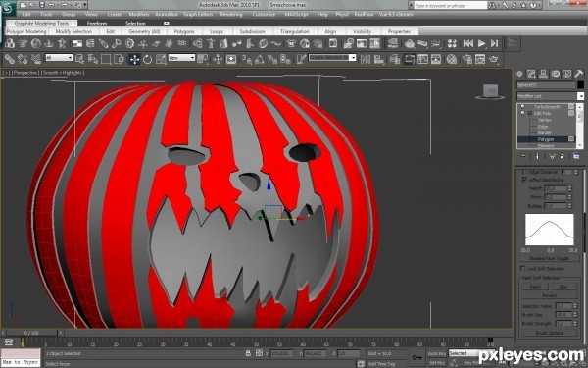Open the Graph Editors menu
588x368 pixels.
pyautogui.click(x=198, y=15)
